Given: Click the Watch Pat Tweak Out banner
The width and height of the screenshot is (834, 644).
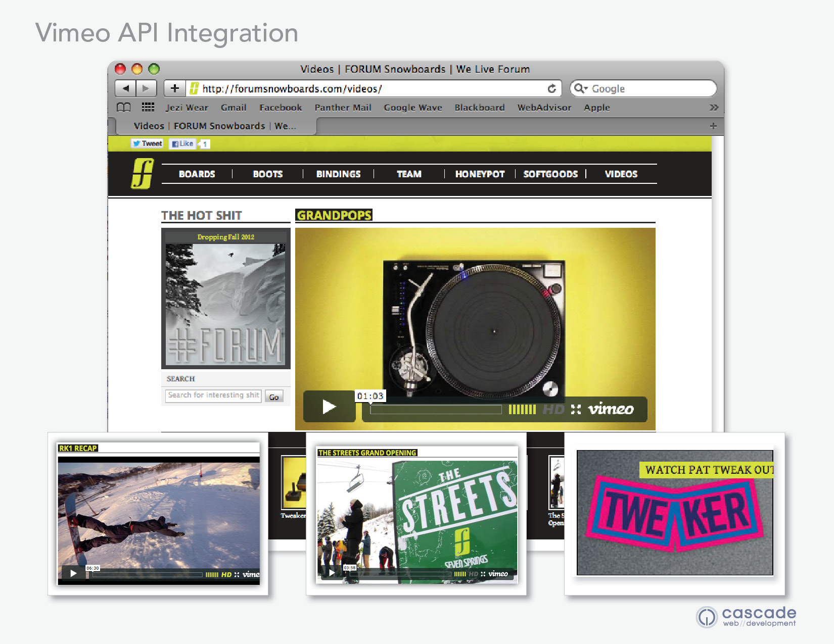Looking at the screenshot, I should point(707,470).
